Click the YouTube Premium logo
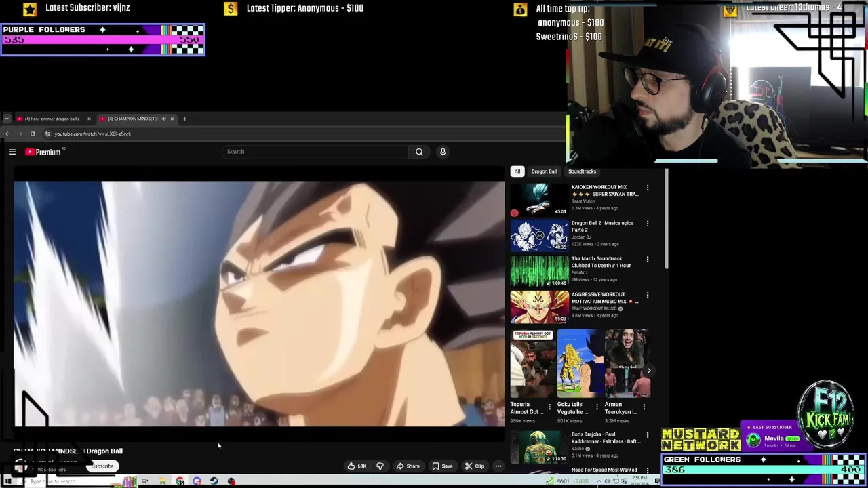 tap(43, 152)
